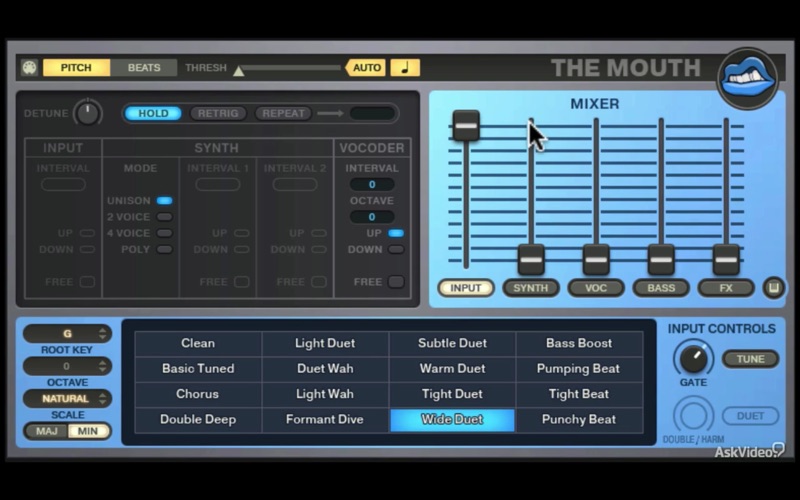
Task: Click the Input INTERVAL field
Action: point(63,184)
